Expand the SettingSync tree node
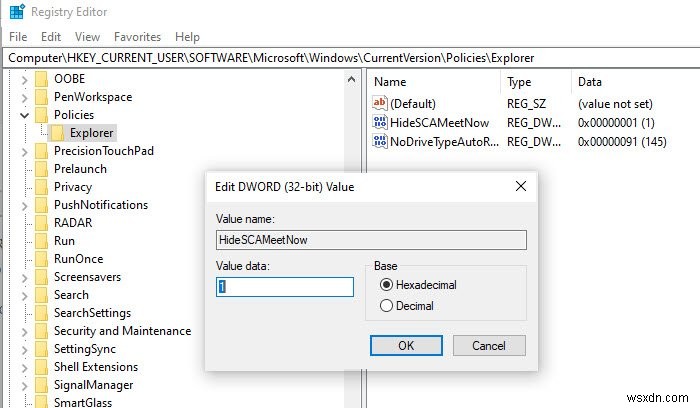The width and height of the screenshot is (700, 408). pyautogui.click(x=25, y=350)
